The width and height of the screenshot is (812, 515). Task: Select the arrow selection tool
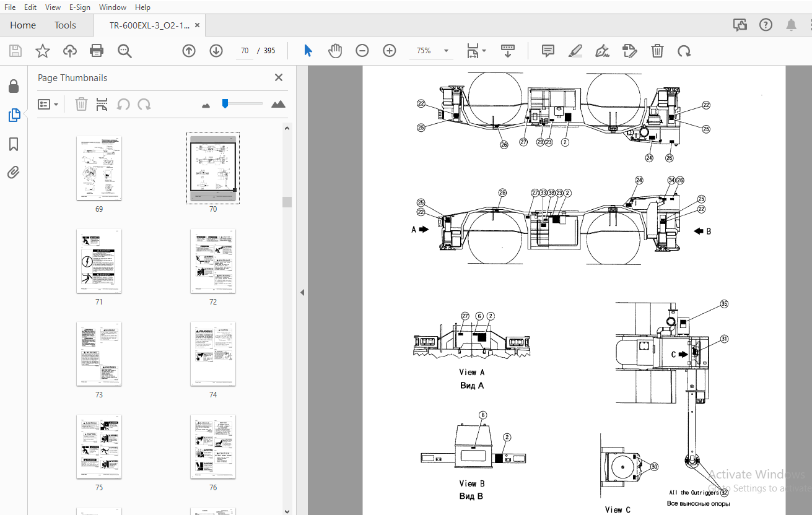[308, 51]
